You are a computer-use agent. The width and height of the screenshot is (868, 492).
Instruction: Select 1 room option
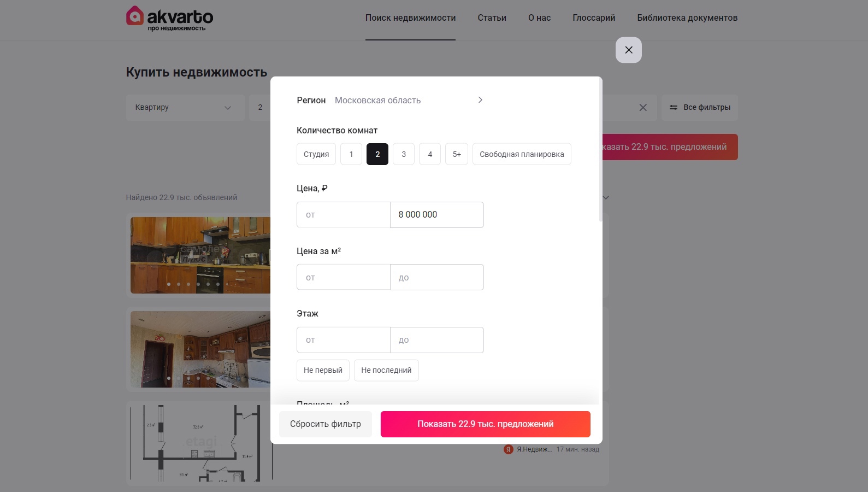coord(351,154)
